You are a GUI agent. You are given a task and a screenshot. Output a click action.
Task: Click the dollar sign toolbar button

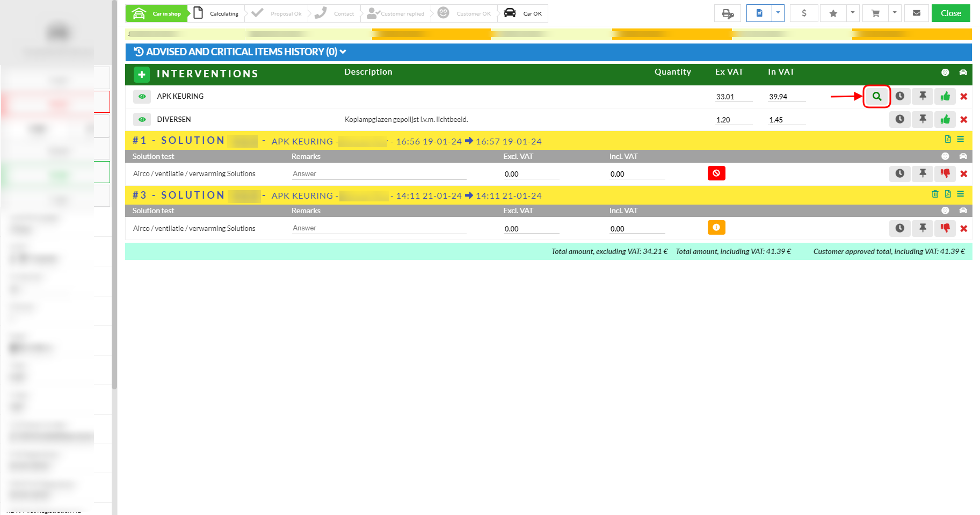[803, 13]
